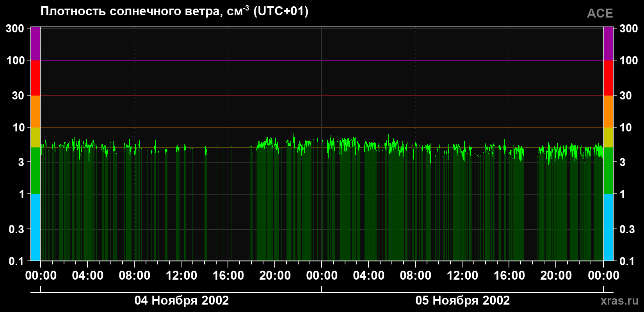
Task: Open the xras.ru watermark link
Action: pos(619,301)
